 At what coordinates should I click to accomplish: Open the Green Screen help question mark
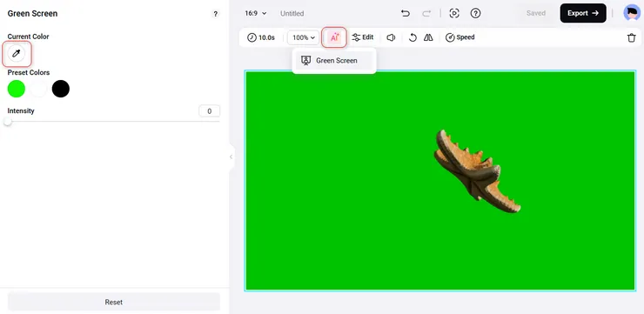(215, 14)
